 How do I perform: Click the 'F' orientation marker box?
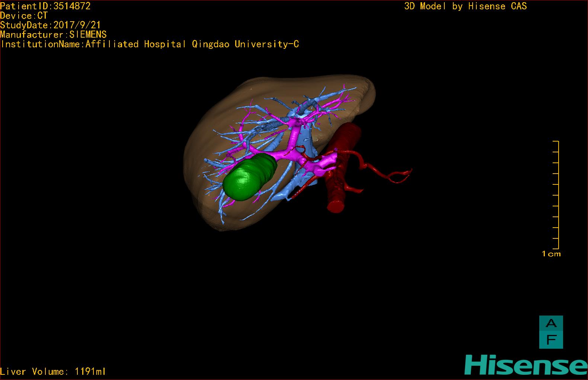(x=551, y=340)
